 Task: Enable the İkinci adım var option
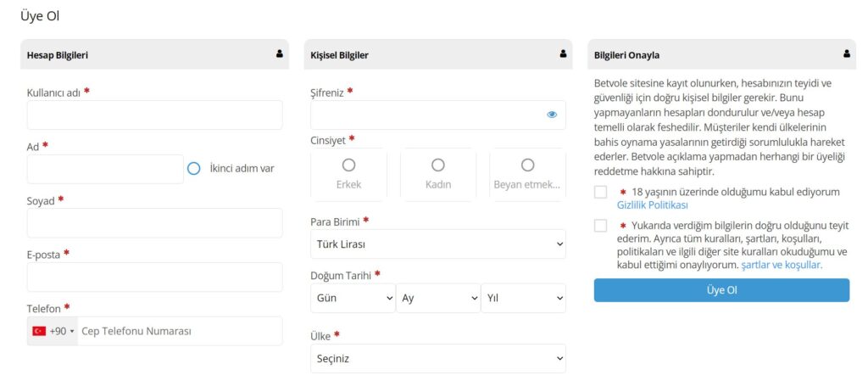194,168
